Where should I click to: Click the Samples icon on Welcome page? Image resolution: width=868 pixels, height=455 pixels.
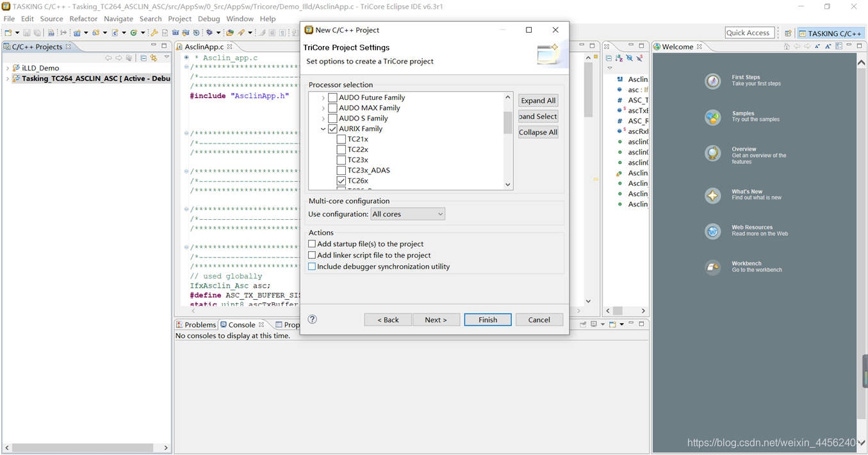point(713,117)
